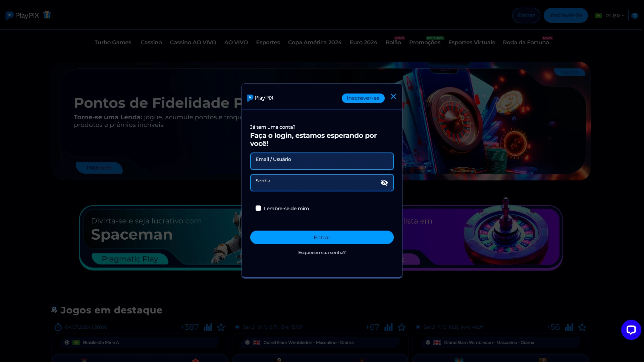The height and width of the screenshot is (362, 644).
Task: Open statistics icon next to +67
Action: click(388, 327)
